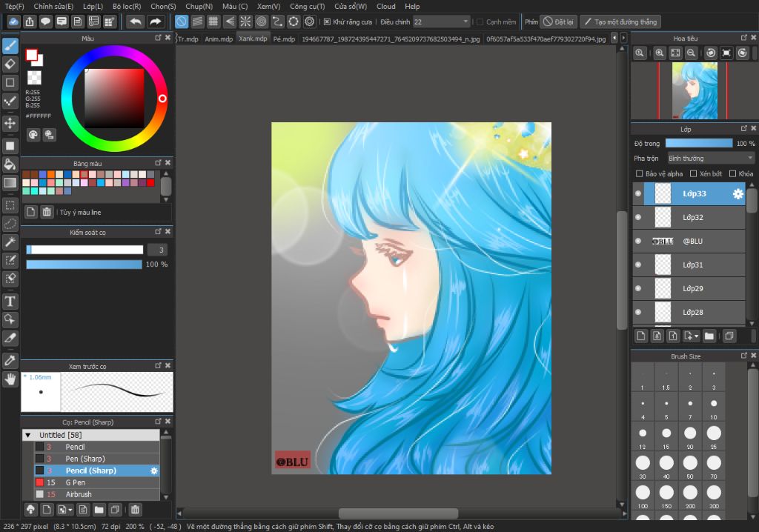Click the Undo arrow in the toolbar
This screenshot has height=532, width=759.
136,21
